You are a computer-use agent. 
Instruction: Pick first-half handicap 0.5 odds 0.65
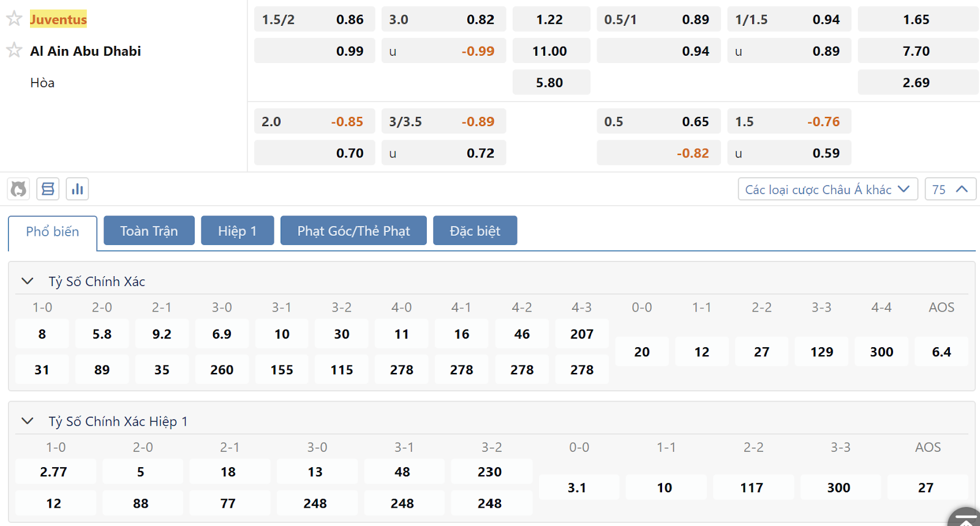pyautogui.click(x=658, y=122)
